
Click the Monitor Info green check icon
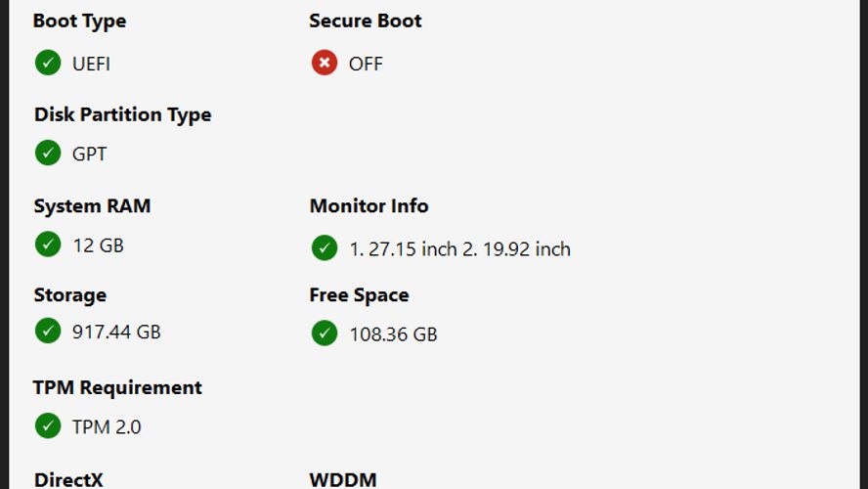tap(325, 248)
